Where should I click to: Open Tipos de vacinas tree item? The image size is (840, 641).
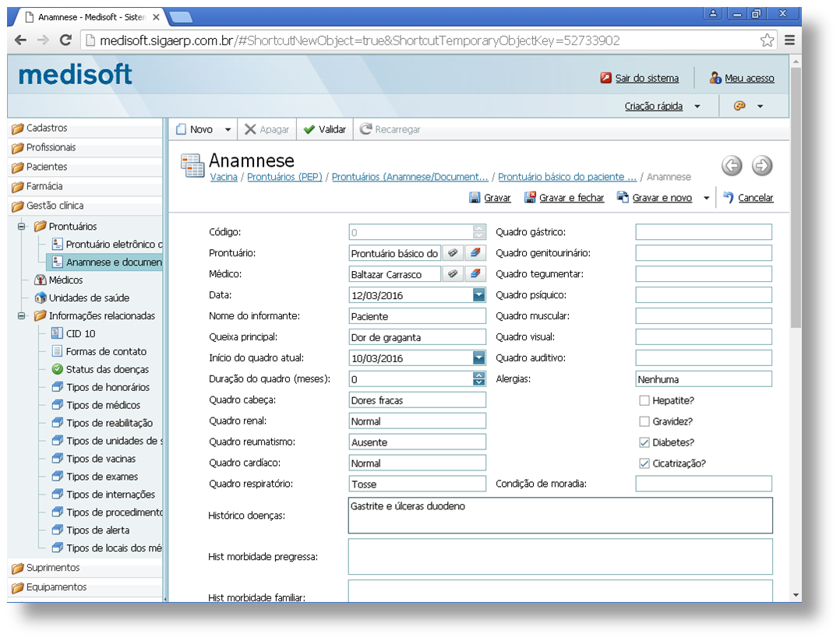click(94, 459)
